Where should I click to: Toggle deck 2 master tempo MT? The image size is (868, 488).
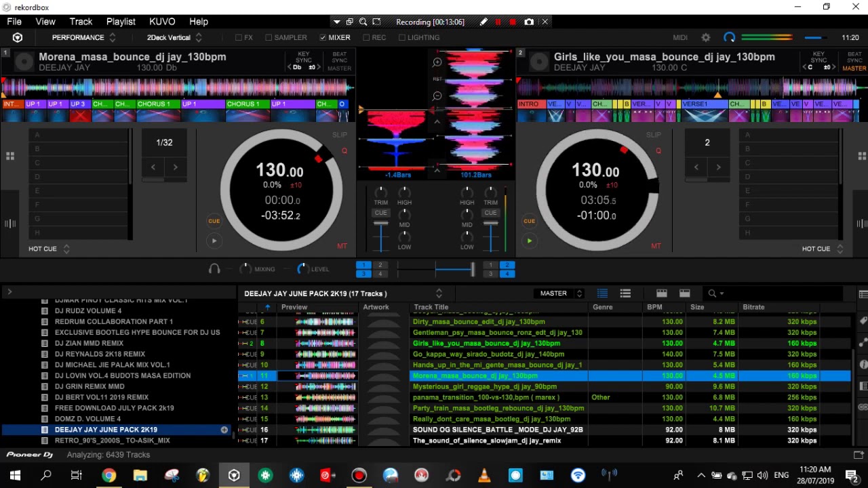pyautogui.click(x=656, y=246)
